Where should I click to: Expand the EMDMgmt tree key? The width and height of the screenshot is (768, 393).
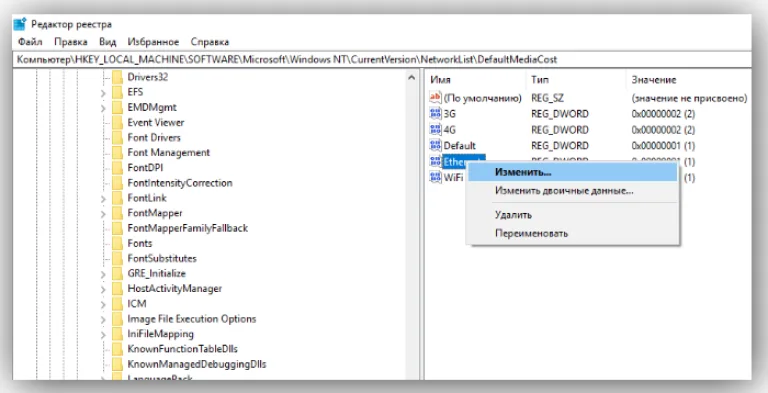click(103, 108)
